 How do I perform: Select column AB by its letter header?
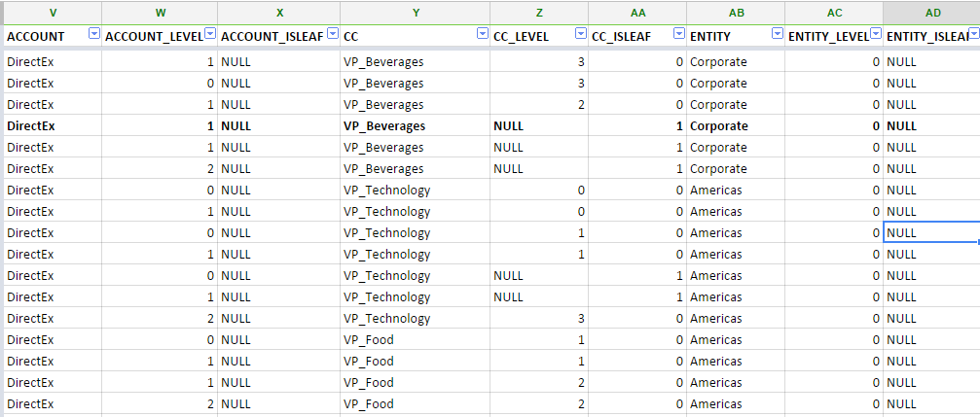coord(737,13)
